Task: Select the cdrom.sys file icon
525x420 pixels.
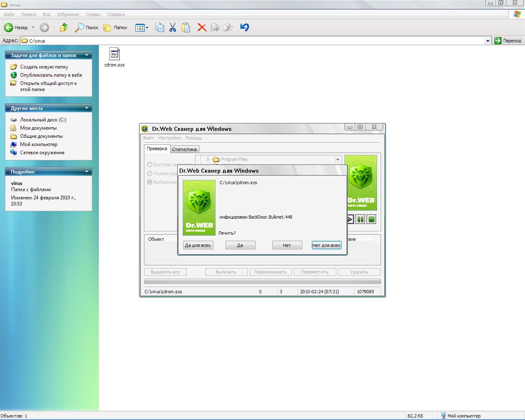Action: [x=114, y=54]
